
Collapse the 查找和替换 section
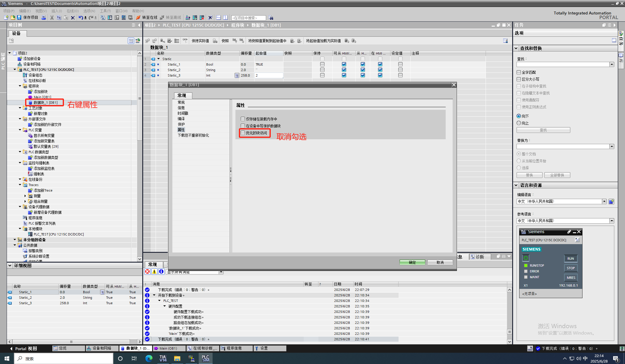click(x=516, y=48)
